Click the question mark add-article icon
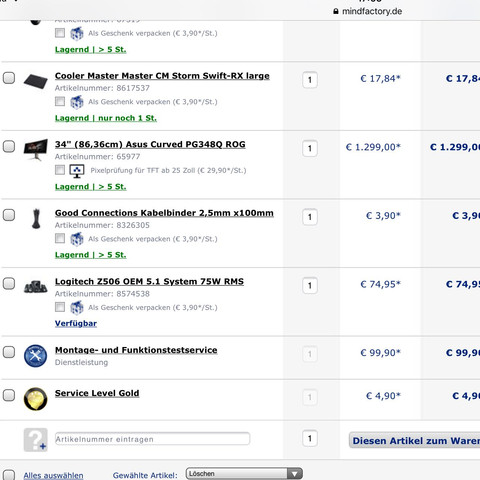 35,440
